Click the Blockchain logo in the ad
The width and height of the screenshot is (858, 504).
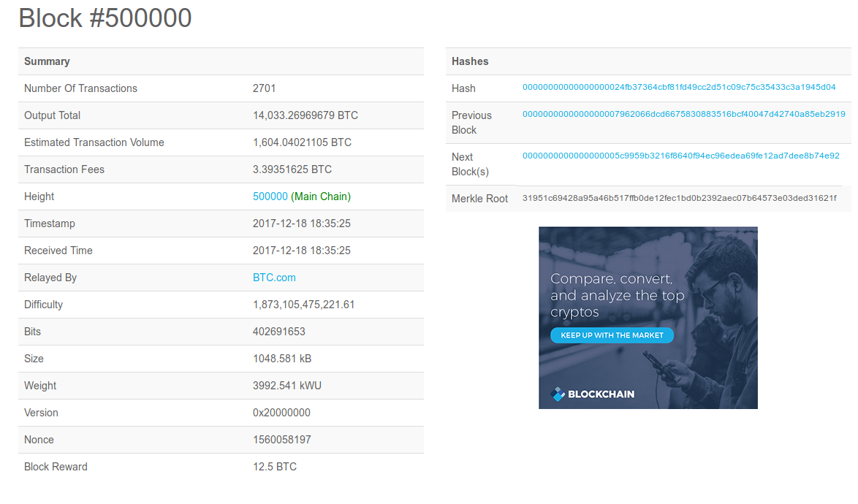592,394
